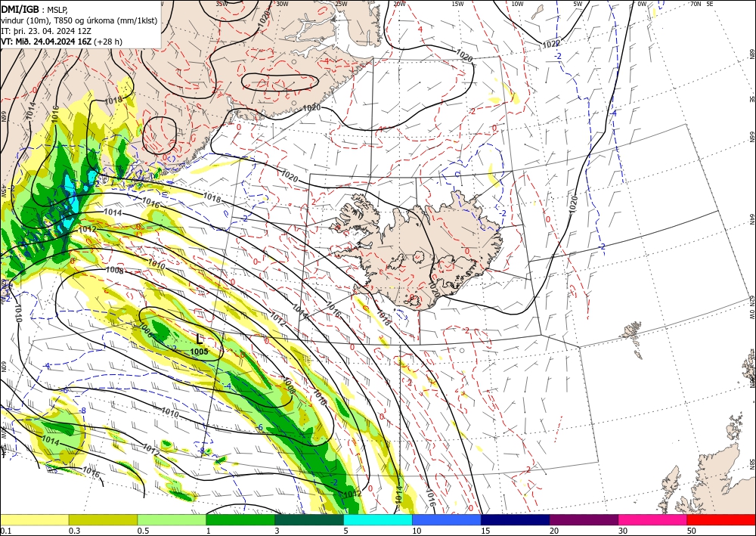This screenshot has height=536, width=756.
Task: Click the olive 0.3–0.5 legend swatch
Action: [x=103, y=519]
